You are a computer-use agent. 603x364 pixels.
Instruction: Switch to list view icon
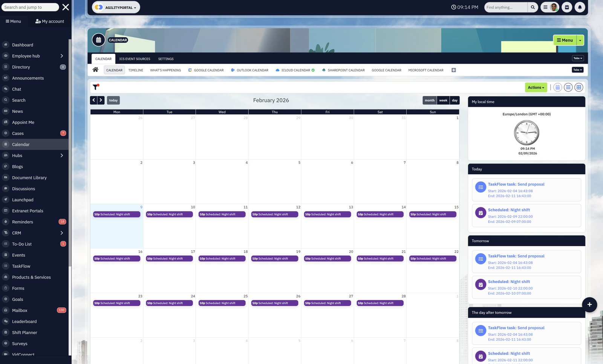coord(568,87)
